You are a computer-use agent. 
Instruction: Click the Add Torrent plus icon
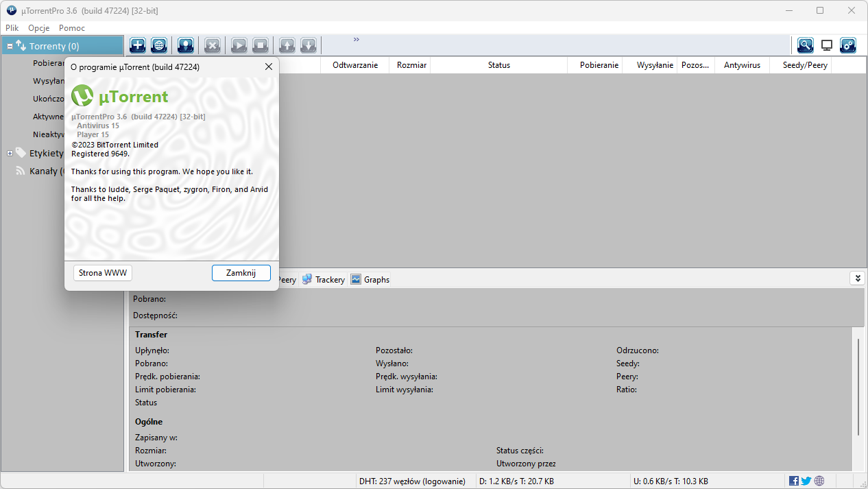pyautogui.click(x=138, y=45)
